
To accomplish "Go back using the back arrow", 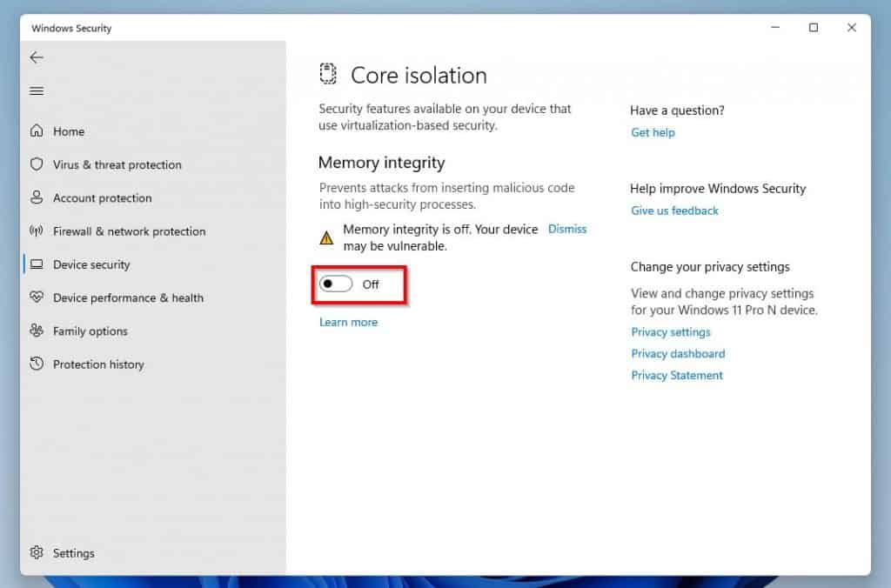I will coord(37,57).
